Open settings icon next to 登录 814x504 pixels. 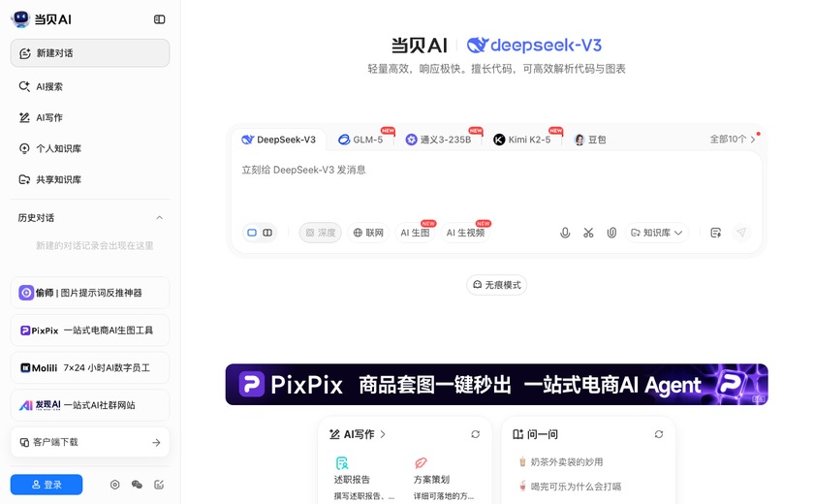click(114, 485)
